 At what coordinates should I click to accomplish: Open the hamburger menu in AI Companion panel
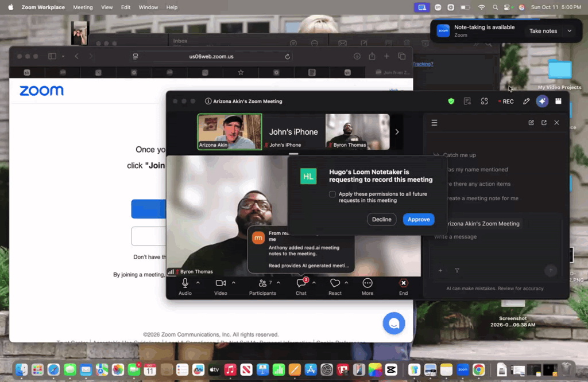click(x=434, y=123)
